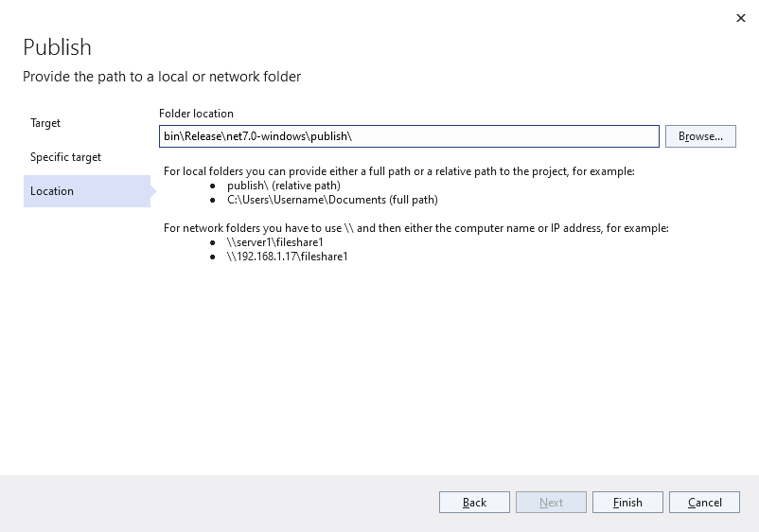
Task: Click the "For local folders" instruction line
Action: (x=398, y=171)
